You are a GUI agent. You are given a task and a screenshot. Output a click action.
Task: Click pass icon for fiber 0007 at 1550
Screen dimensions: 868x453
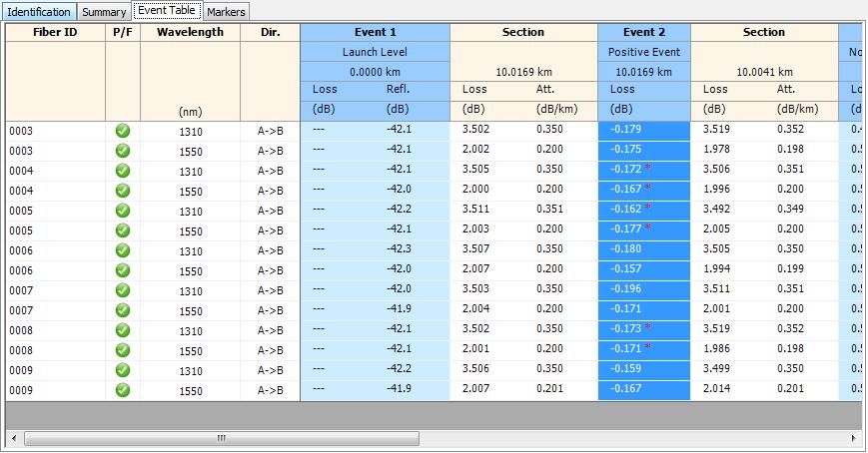[123, 310]
